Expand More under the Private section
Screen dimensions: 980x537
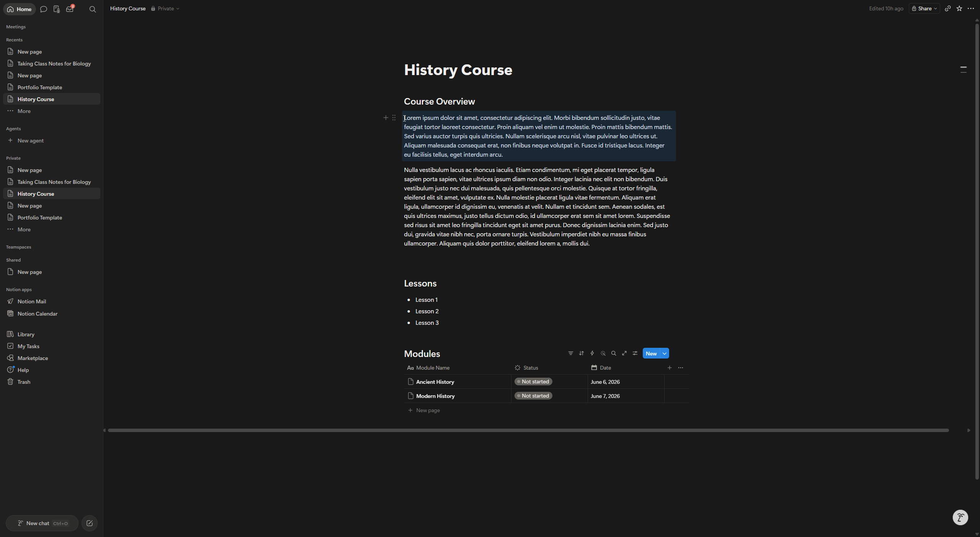click(52, 229)
